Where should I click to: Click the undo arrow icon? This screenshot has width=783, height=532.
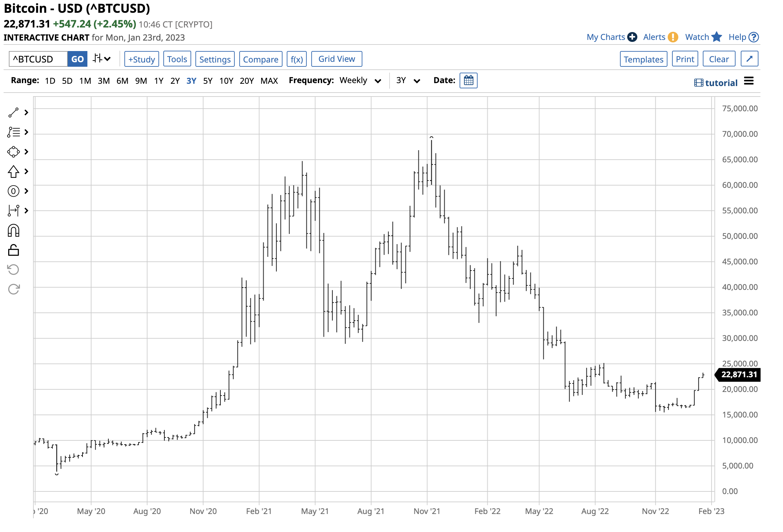(x=13, y=270)
